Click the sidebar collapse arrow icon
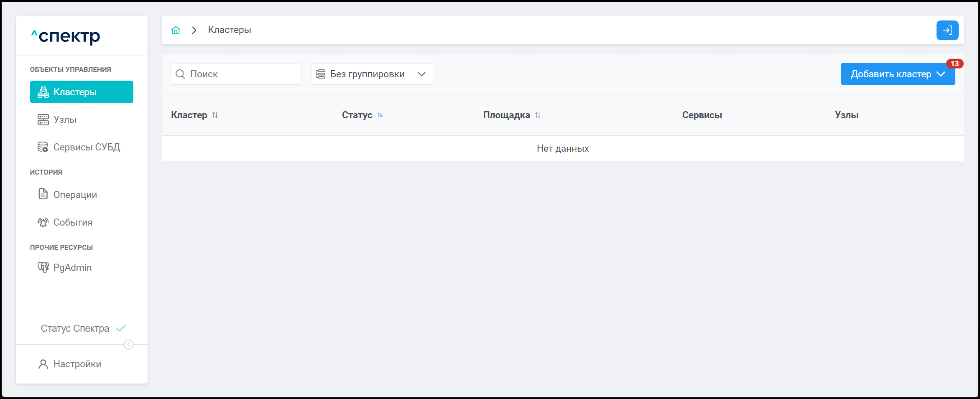 coord(129,344)
